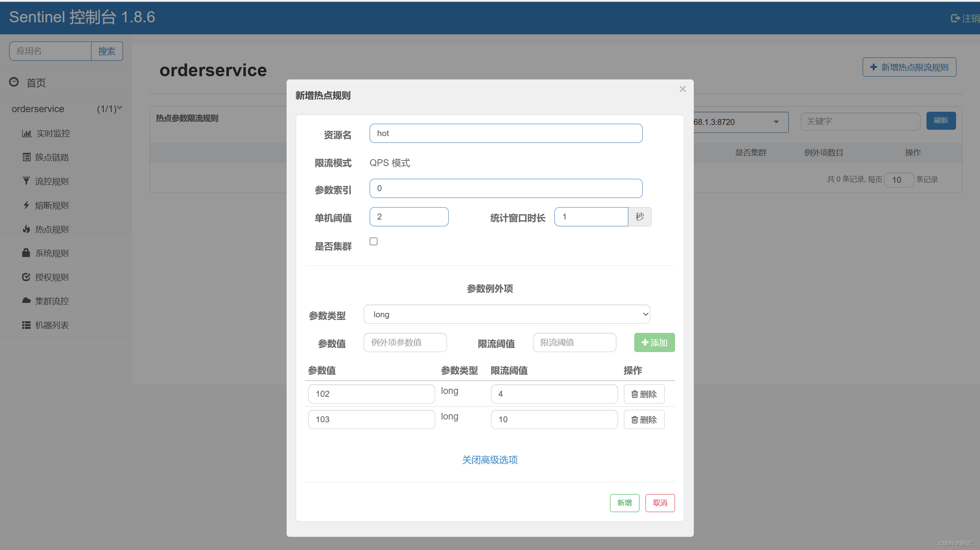Open 机器列表 menu item
The image size is (980, 550).
[52, 325]
